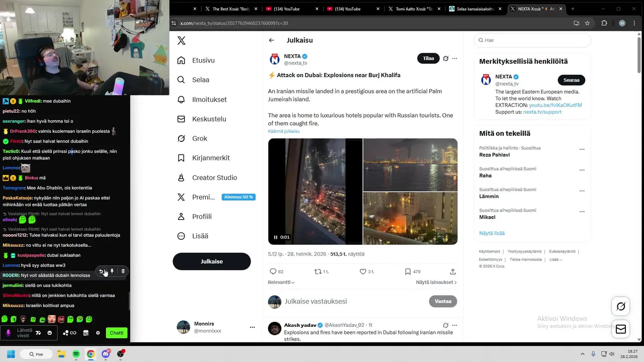The width and height of the screenshot is (644, 362).
Task: Switch to first (134) YouTube tab
Action: [x=292, y=9]
